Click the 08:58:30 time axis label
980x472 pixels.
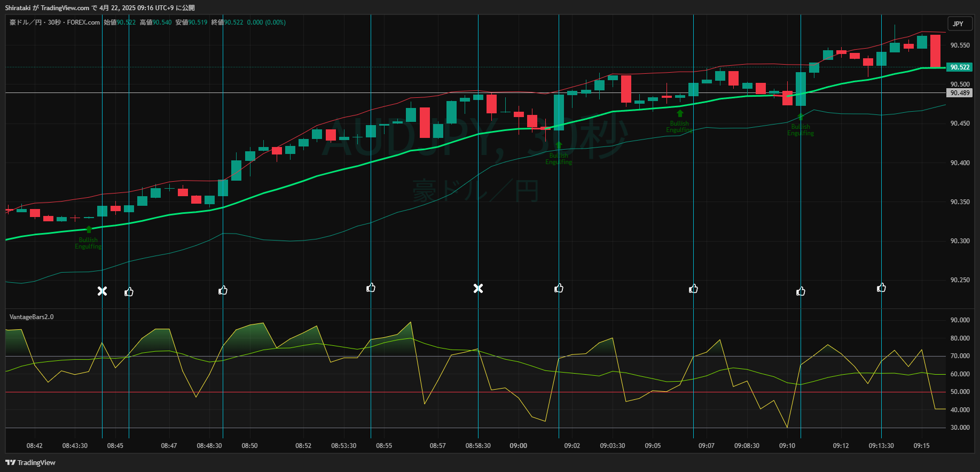478,446
